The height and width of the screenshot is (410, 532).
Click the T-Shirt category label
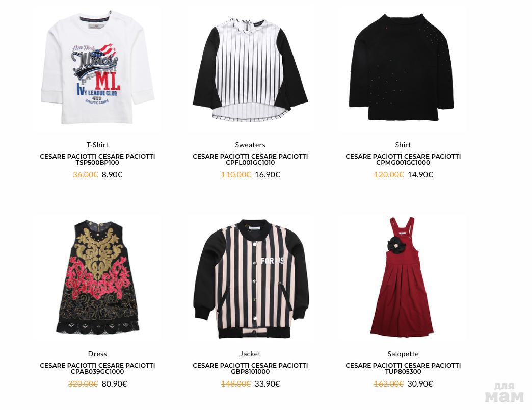97,145
